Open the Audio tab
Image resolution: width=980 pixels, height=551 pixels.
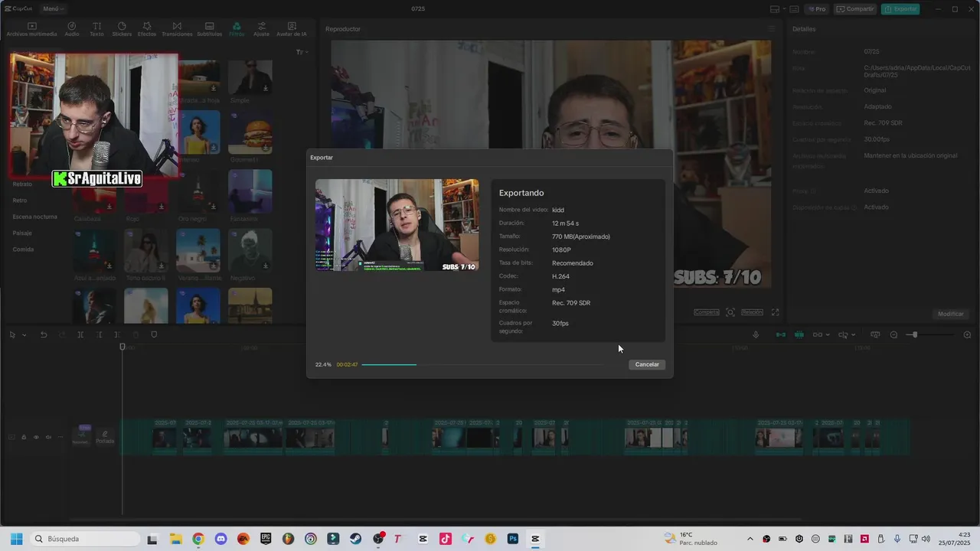72,29
